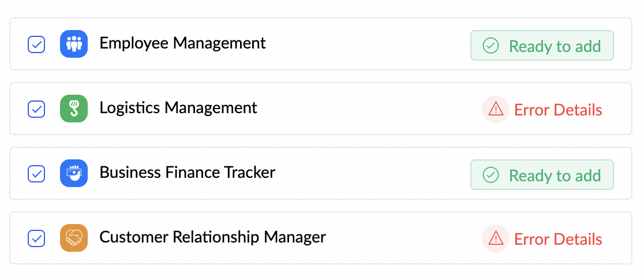Click the green Logistics Management hook icon
The width and height of the screenshot is (644, 276).
pos(74,109)
